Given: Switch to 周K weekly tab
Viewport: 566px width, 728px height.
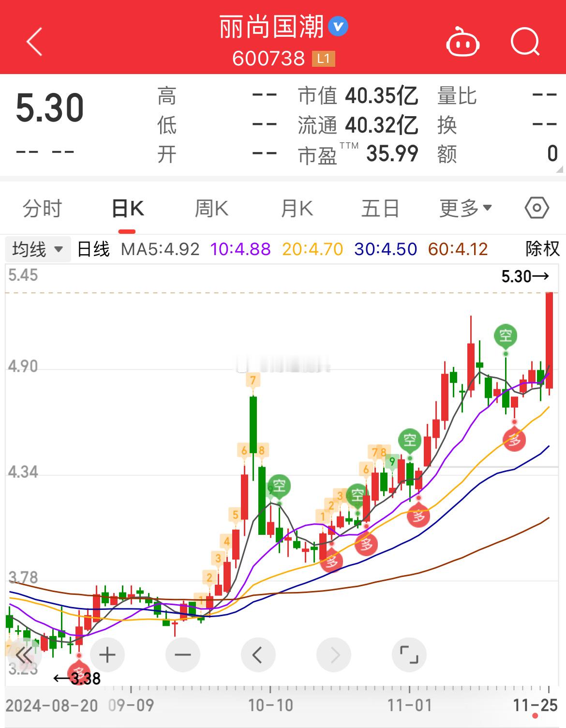Looking at the screenshot, I should [x=211, y=209].
